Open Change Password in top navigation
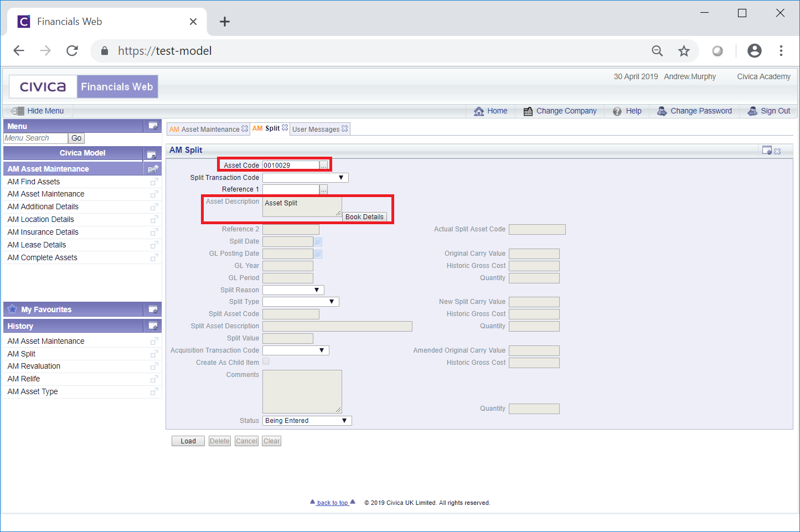 [x=695, y=111]
